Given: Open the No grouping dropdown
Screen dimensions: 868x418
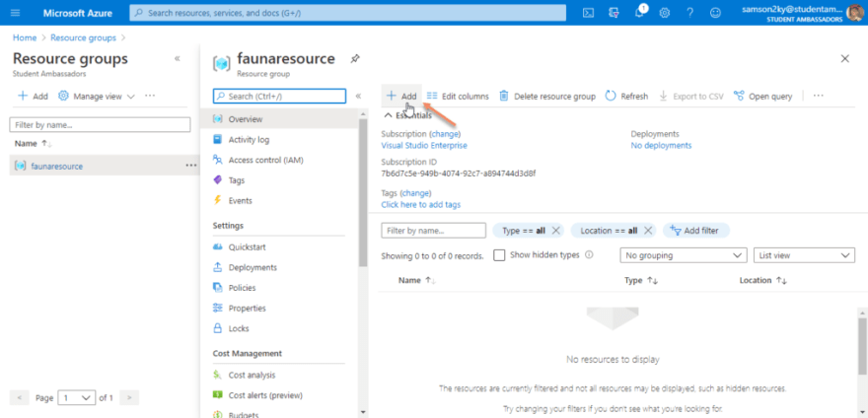Looking at the screenshot, I should pyautogui.click(x=684, y=255).
